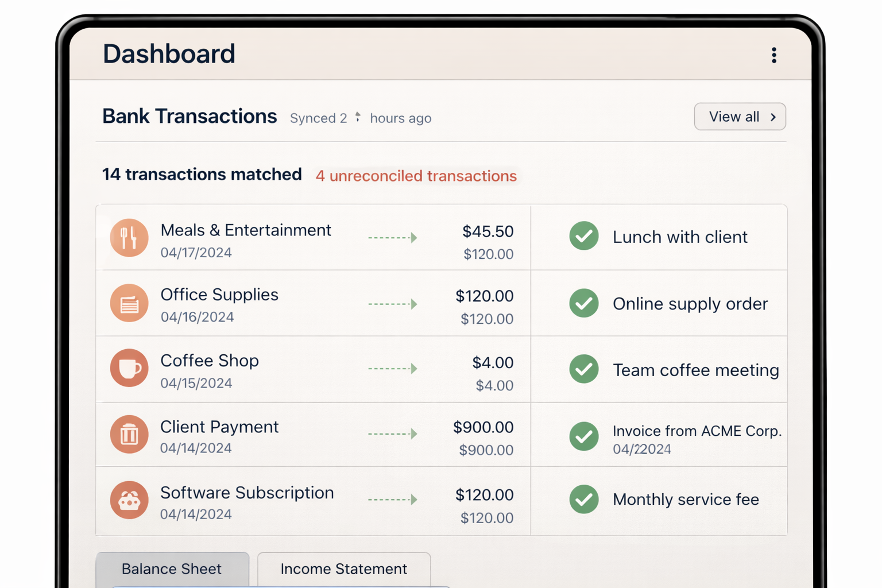
Task: Open the 4 unreconciled transactions link
Action: [x=416, y=176]
